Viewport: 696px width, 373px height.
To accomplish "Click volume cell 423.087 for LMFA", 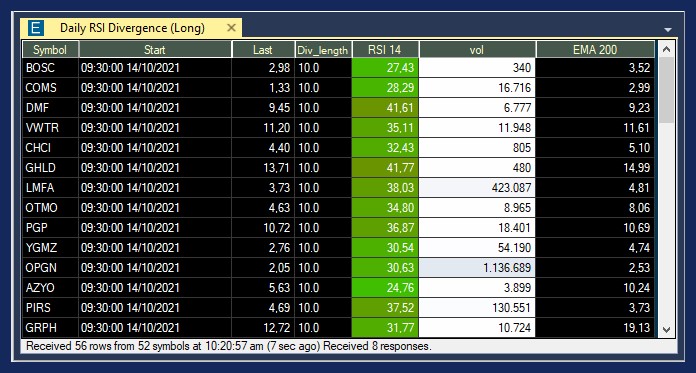I will [477, 187].
